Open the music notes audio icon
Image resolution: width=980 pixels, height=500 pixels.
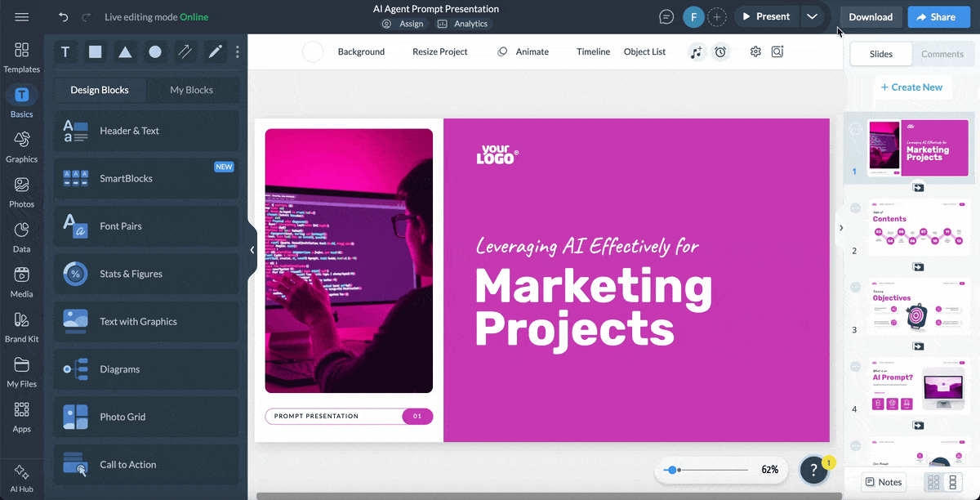[x=696, y=51]
